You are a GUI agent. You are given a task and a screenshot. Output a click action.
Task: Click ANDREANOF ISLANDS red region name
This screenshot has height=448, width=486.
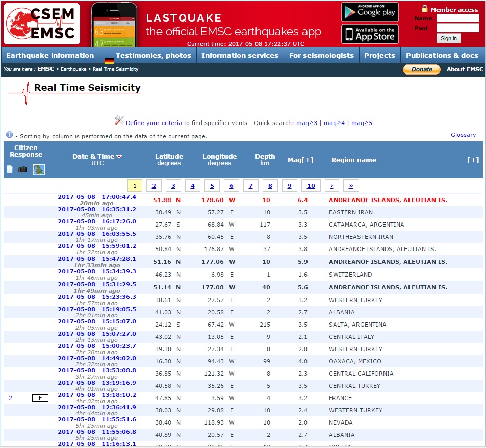click(x=388, y=200)
